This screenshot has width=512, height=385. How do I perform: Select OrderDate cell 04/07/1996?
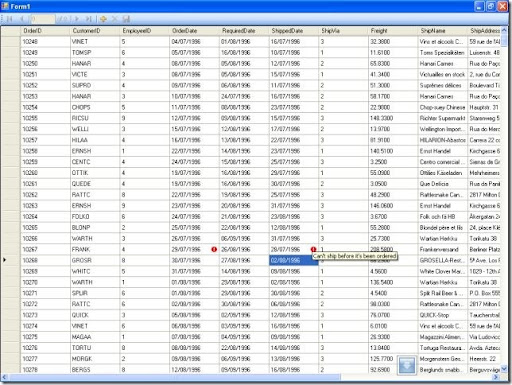(194, 42)
